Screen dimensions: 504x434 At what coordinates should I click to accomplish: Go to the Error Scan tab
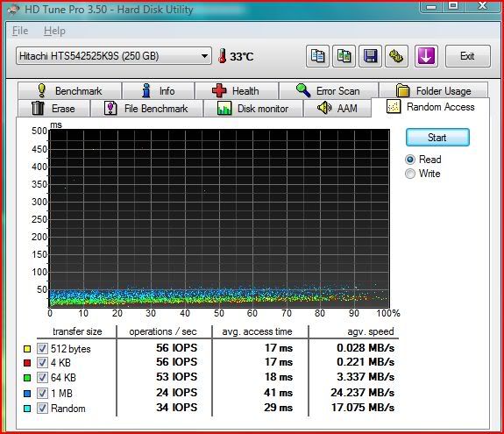click(329, 91)
